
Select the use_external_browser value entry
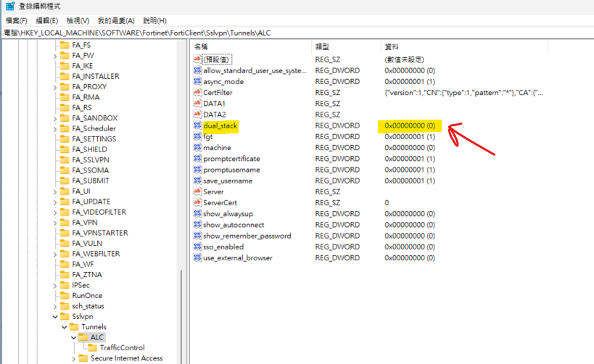(x=237, y=258)
